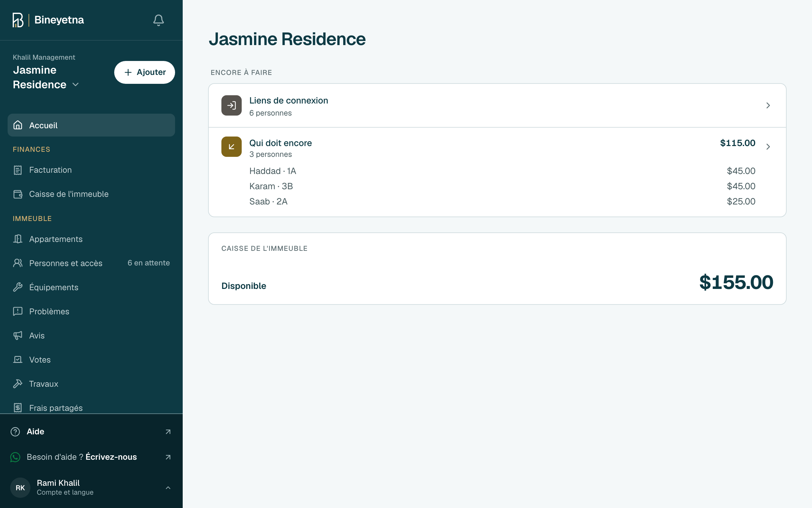
Task: Expand the Jasmine Residence building selector
Action: click(46, 77)
